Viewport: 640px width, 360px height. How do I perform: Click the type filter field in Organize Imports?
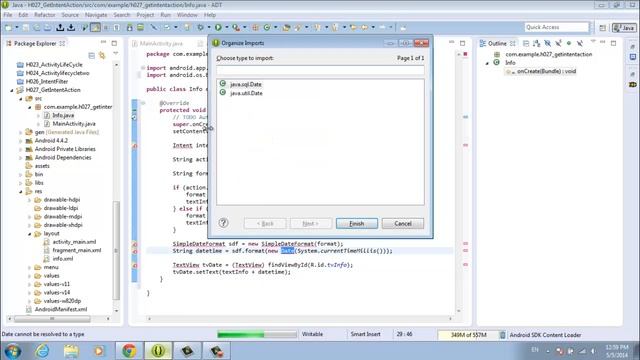click(320, 71)
